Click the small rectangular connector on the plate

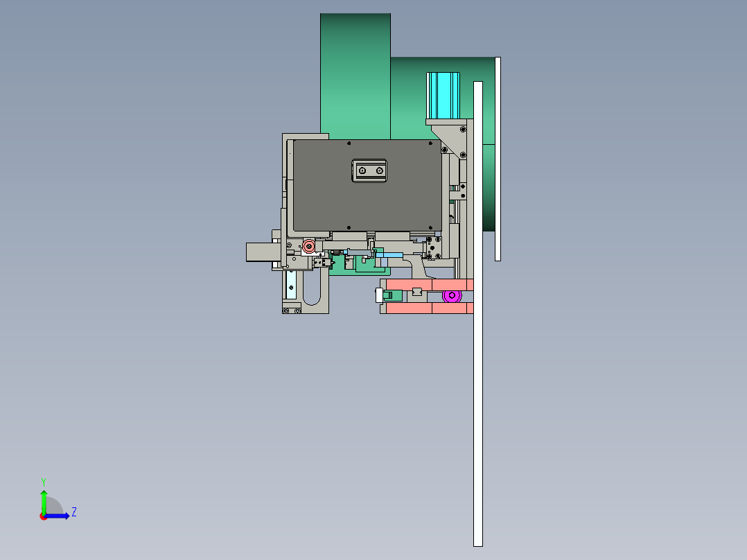(369, 170)
